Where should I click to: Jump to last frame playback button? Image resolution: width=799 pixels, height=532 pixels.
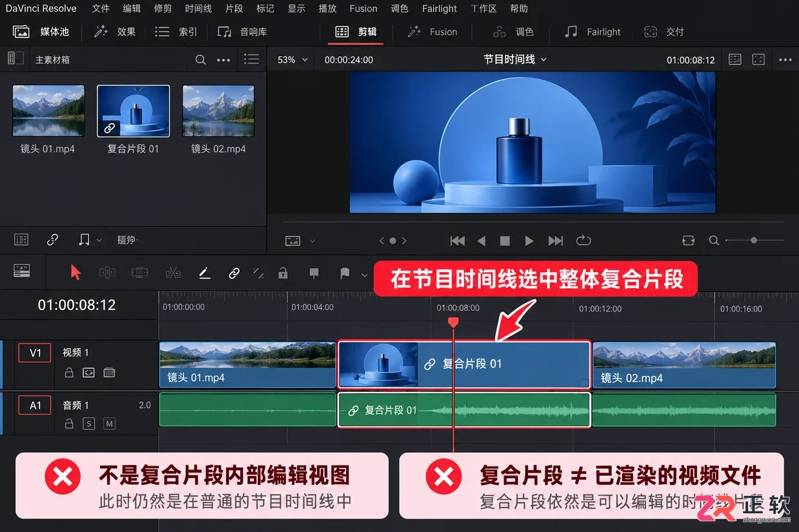(555, 241)
